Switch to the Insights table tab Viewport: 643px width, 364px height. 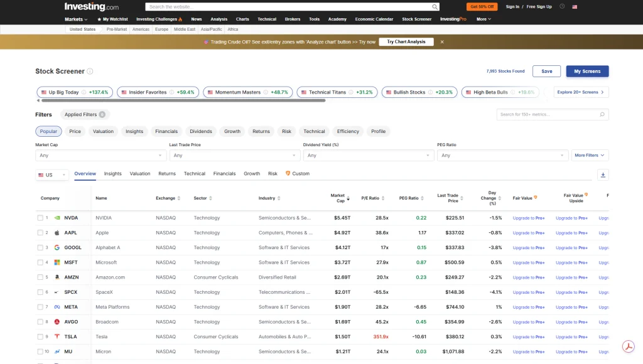(113, 174)
